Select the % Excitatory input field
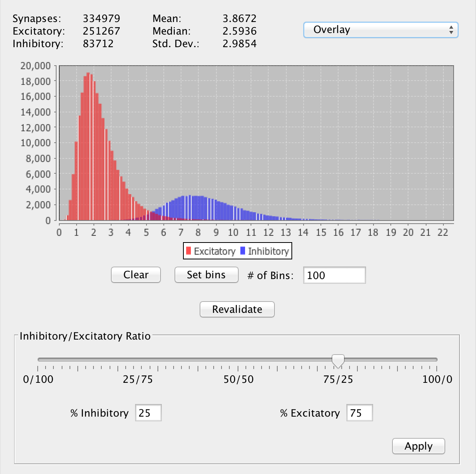 coord(359,413)
